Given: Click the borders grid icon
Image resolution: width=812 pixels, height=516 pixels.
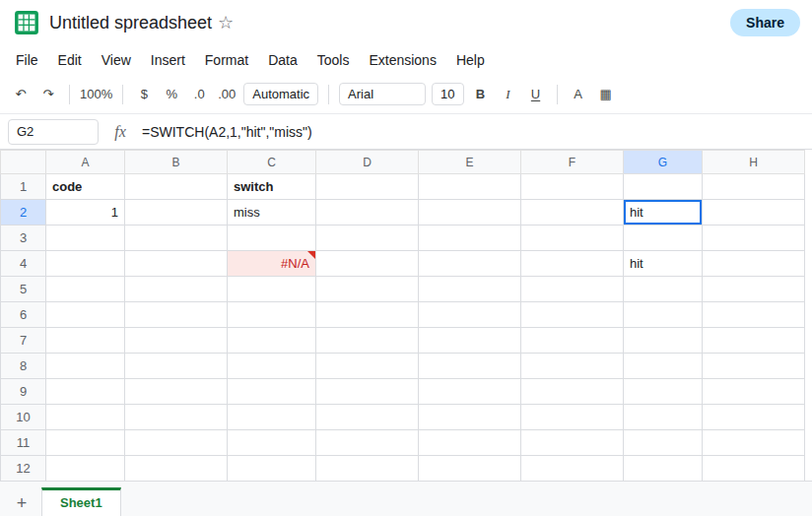Looking at the screenshot, I should tap(605, 95).
